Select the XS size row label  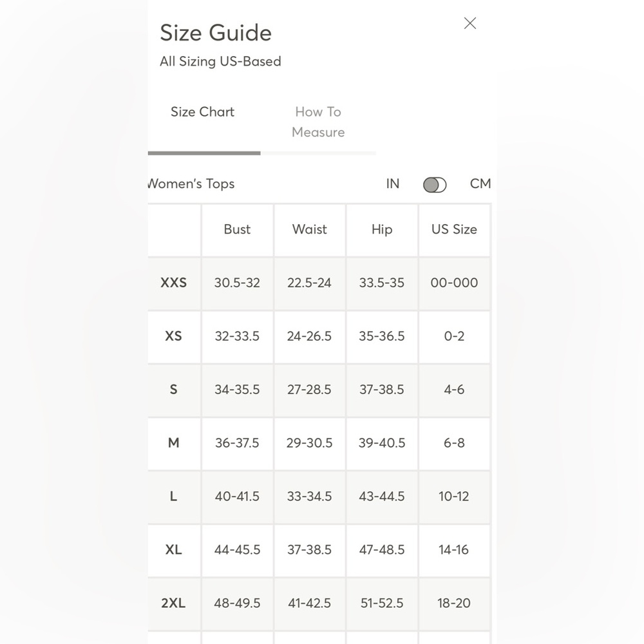173,336
